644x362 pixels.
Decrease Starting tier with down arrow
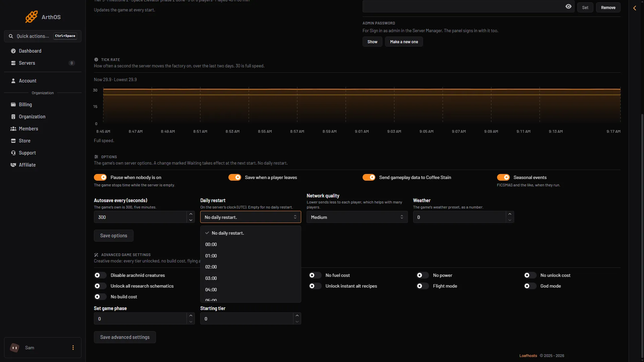pyautogui.click(x=297, y=322)
